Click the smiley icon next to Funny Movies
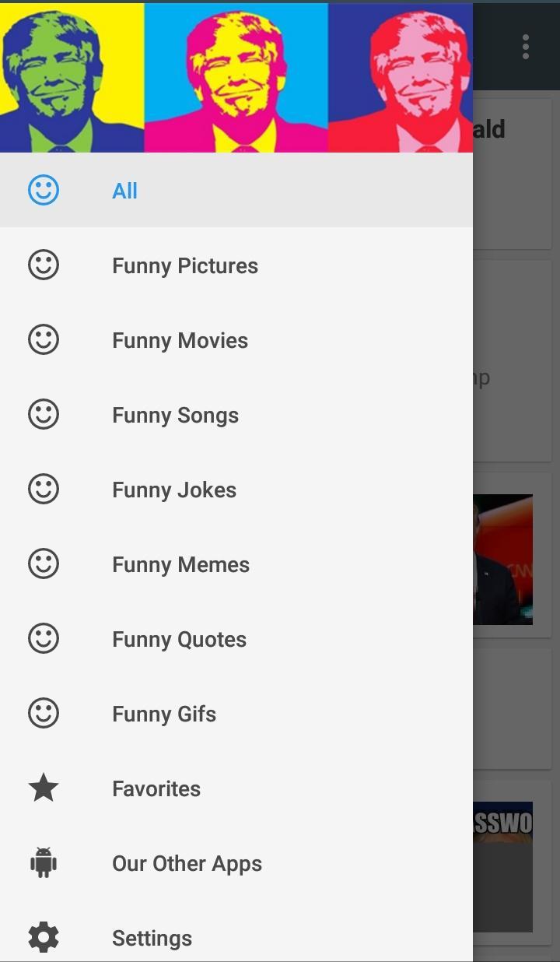560x962 pixels. point(44,339)
